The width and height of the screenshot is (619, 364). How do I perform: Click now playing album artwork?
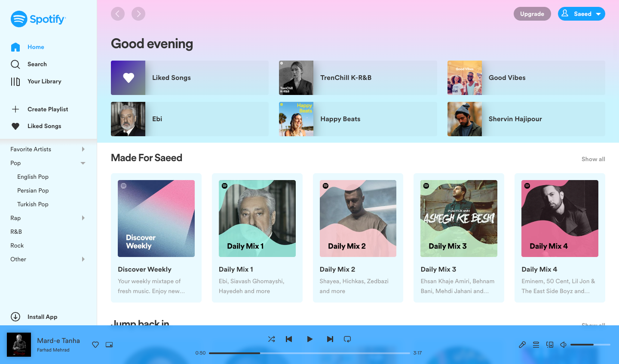click(19, 345)
